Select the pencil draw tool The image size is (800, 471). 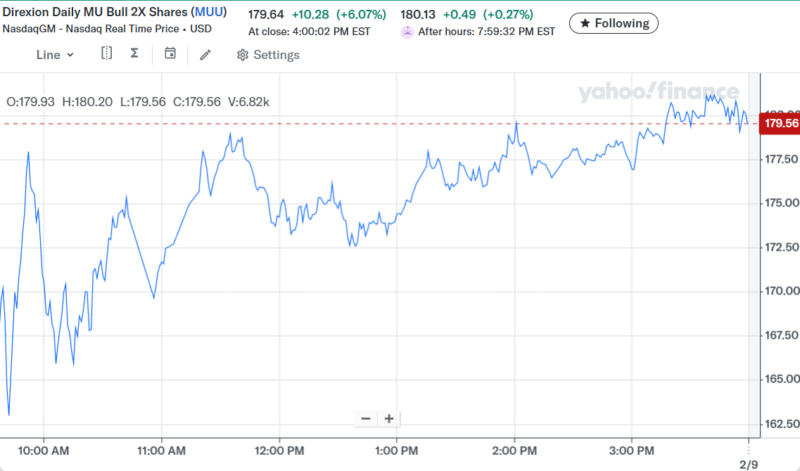[x=205, y=54]
